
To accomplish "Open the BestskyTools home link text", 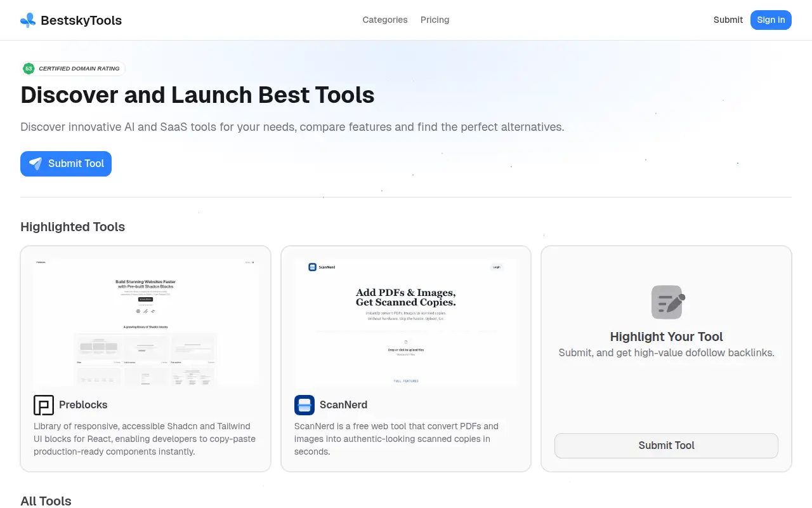I will tap(81, 20).
